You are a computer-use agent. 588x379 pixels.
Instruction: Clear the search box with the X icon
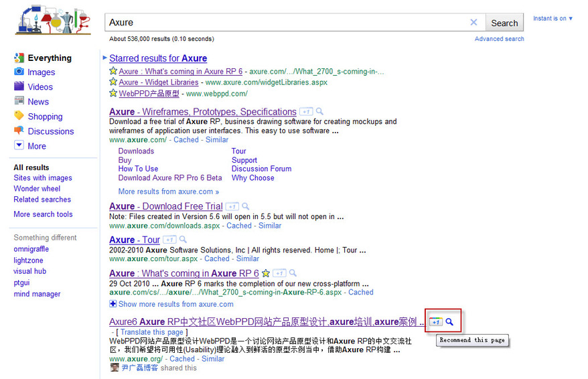[473, 23]
